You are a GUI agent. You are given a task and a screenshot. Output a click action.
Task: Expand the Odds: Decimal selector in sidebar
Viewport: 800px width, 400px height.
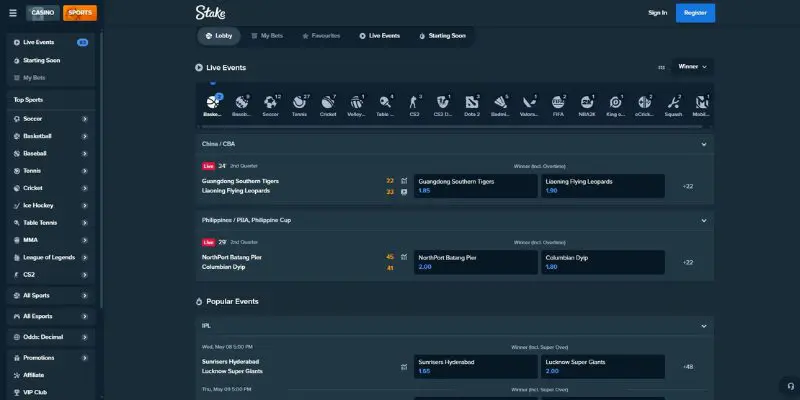tap(50, 337)
